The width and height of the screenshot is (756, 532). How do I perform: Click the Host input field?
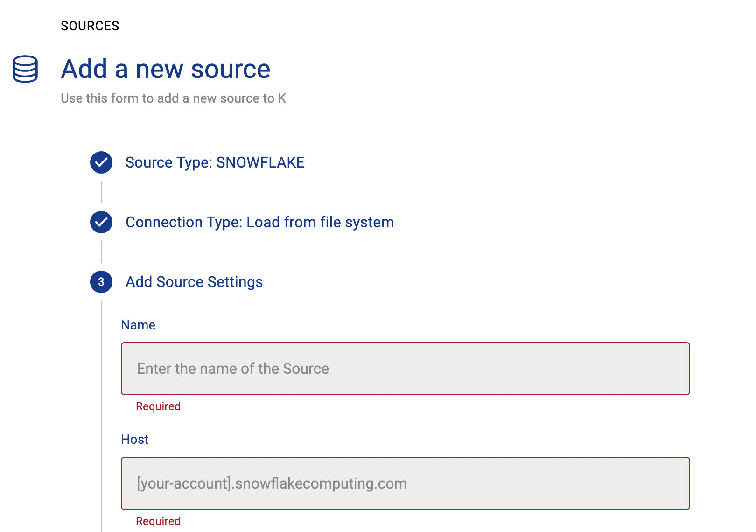pyautogui.click(x=405, y=483)
